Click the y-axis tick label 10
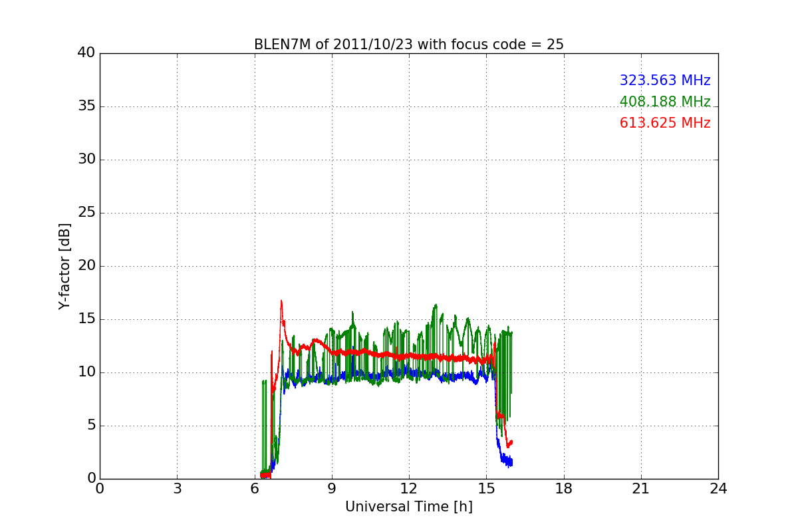798x532 pixels. coord(86,372)
